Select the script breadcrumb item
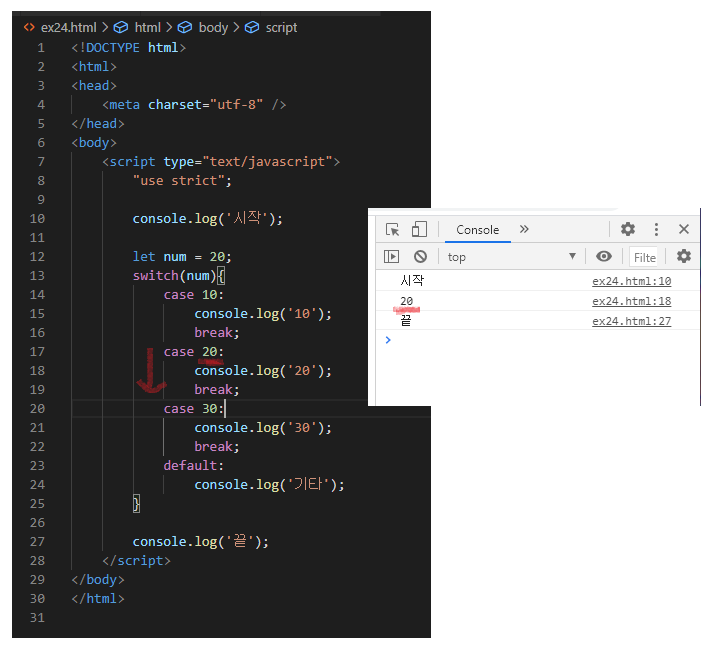The height and width of the screenshot is (645, 705). click(281, 28)
